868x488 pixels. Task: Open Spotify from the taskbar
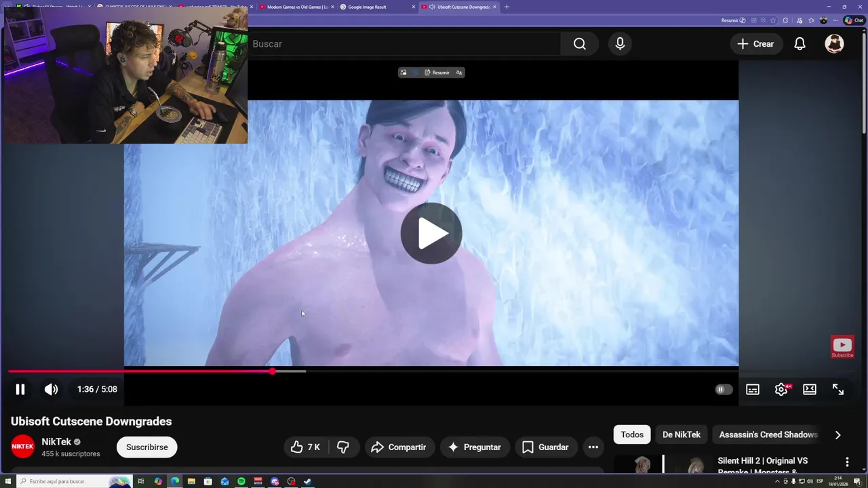click(x=241, y=481)
